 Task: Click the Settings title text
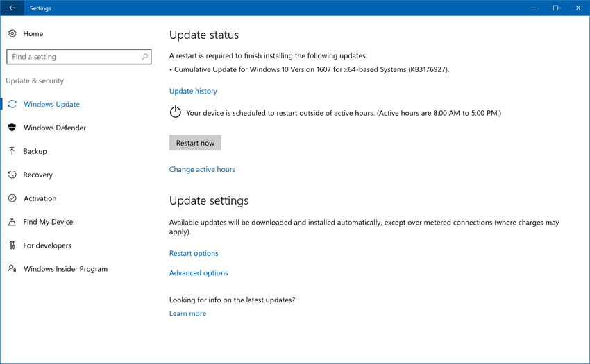40,8
